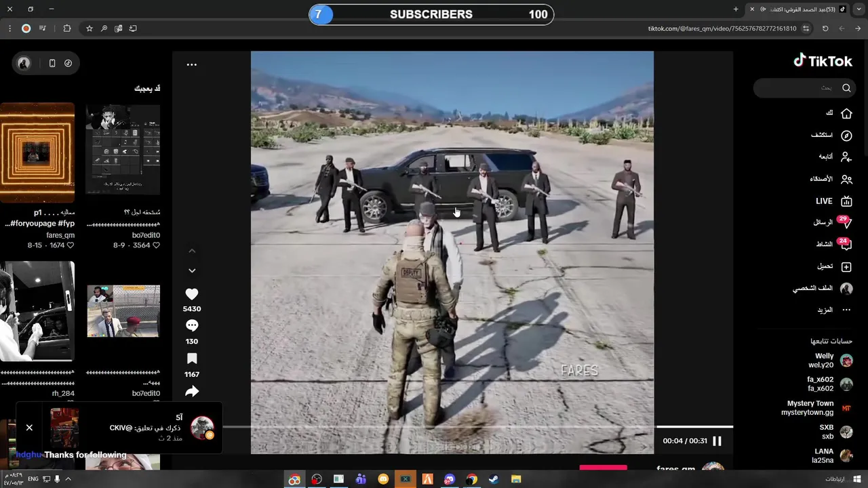Open the Following sidebar item
Image resolution: width=868 pixels, height=488 pixels.
(835, 157)
